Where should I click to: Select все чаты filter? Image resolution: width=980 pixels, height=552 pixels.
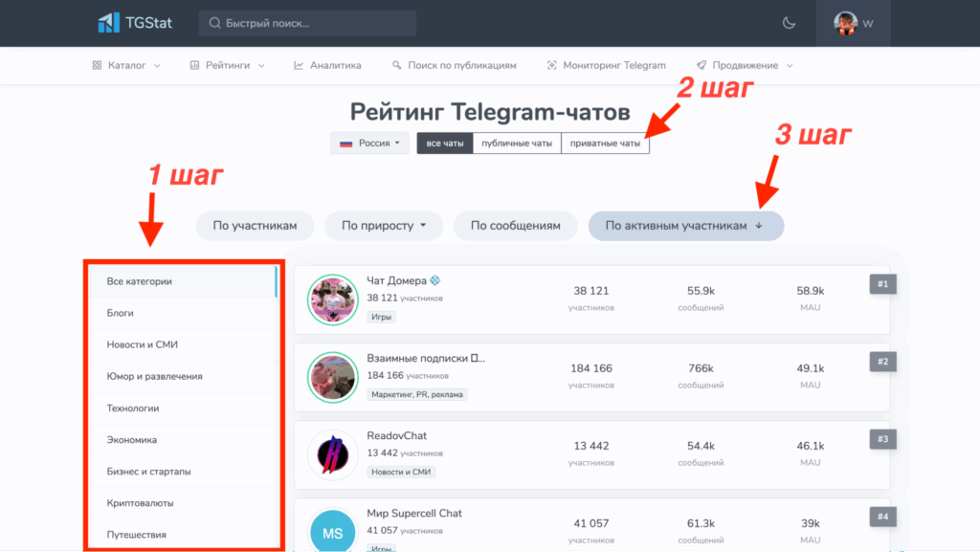point(445,143)
